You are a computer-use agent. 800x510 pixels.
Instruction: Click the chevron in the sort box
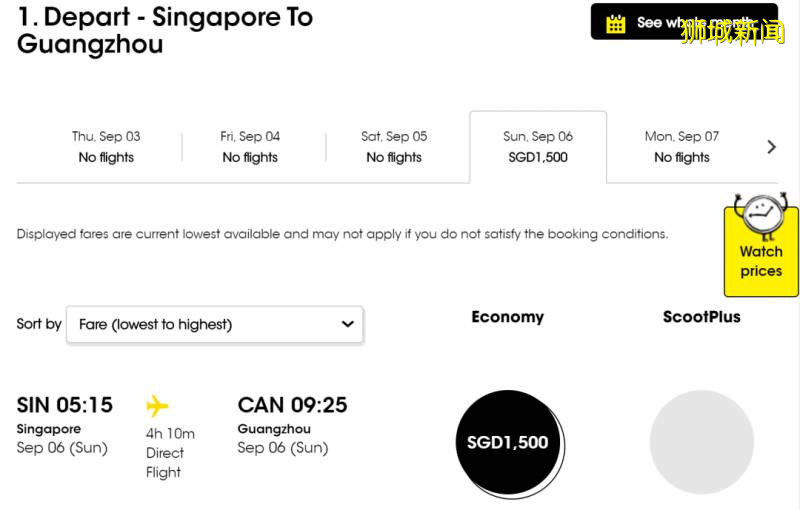pyautogui.click(x=347, y=324)
